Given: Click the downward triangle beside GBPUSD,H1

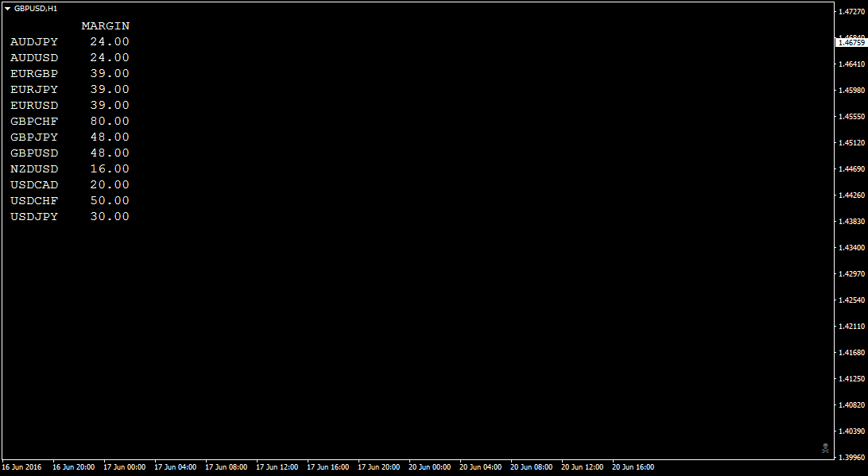Looking at the screenshot, I should coord(9,8).
